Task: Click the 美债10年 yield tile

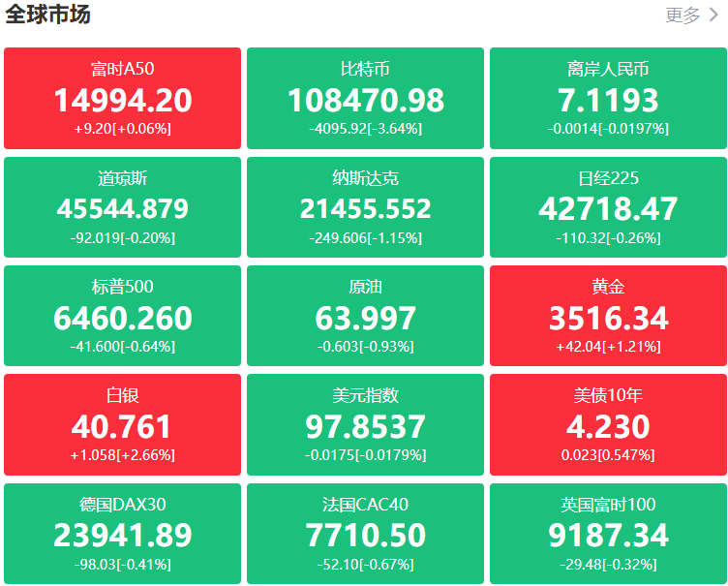Action: [x=608, y=424]
